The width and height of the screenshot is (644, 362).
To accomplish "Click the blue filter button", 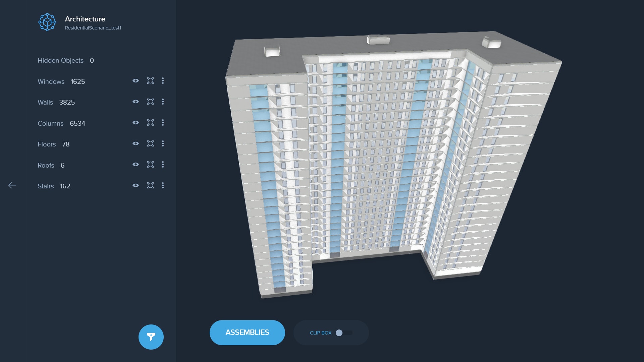I will (151, 337).
